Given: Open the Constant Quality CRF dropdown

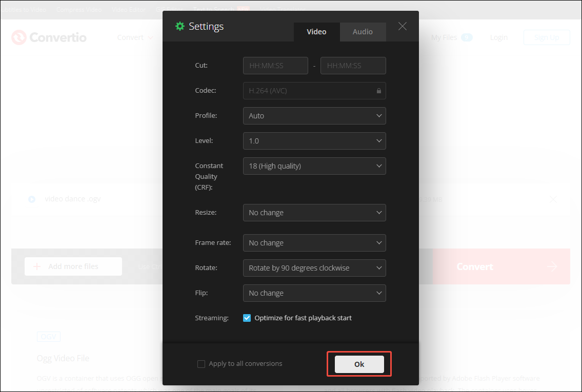Looking at the screenshot, I should tap(314, 166).
